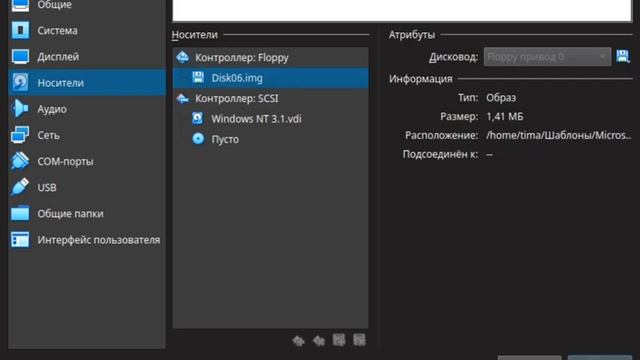This screenshot has height=360, width=640.
Task: Select the Windows NT 3.1.vdi hard disk
Action: [x=270, y=119]
